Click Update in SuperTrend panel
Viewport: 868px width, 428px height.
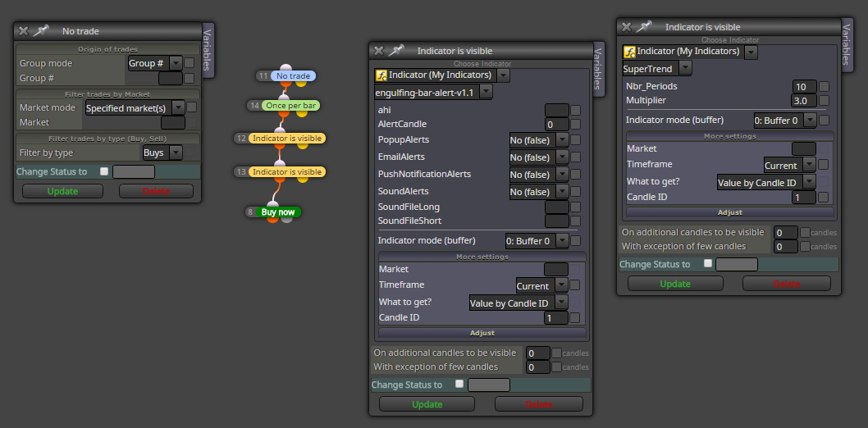point(675,283)
